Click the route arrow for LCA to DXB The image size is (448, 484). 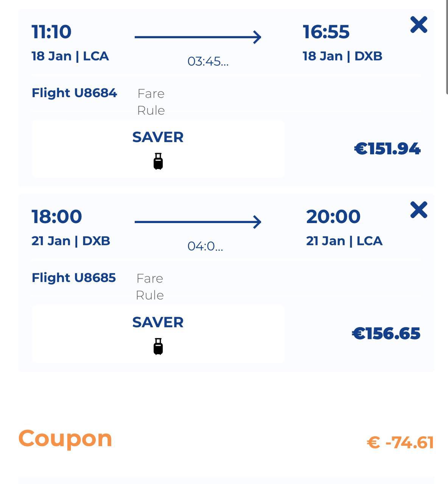click(198, 37)
